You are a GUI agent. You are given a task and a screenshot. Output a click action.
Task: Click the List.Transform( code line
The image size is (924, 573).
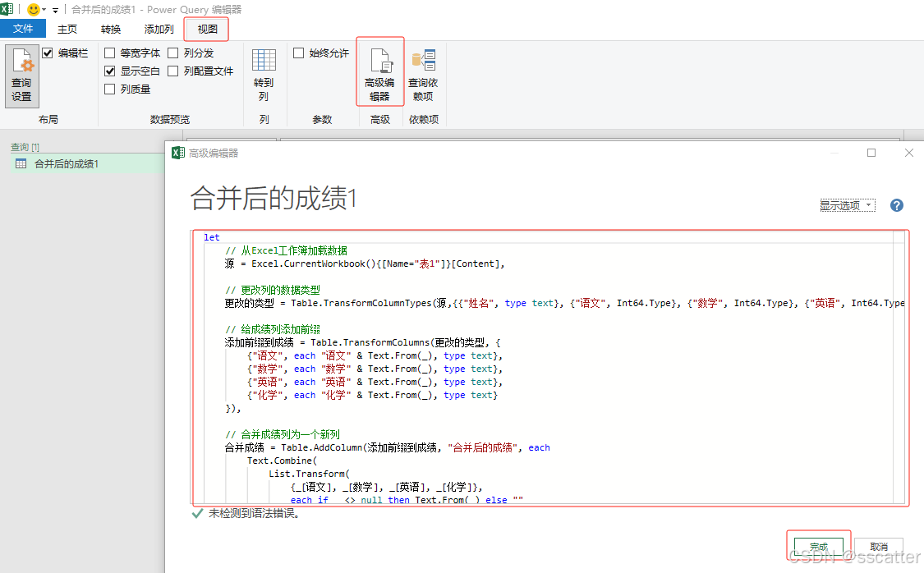coord(310,474)
